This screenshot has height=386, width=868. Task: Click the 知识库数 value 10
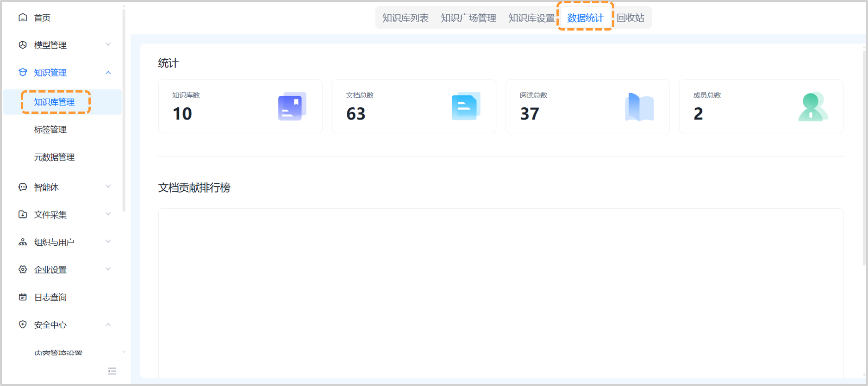[x=182, y=114]
